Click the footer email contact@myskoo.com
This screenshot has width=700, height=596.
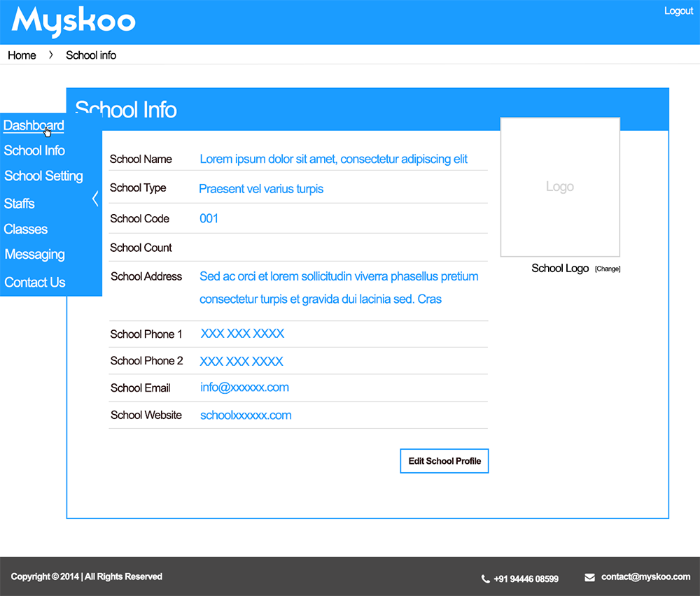(x=645, y=577)
